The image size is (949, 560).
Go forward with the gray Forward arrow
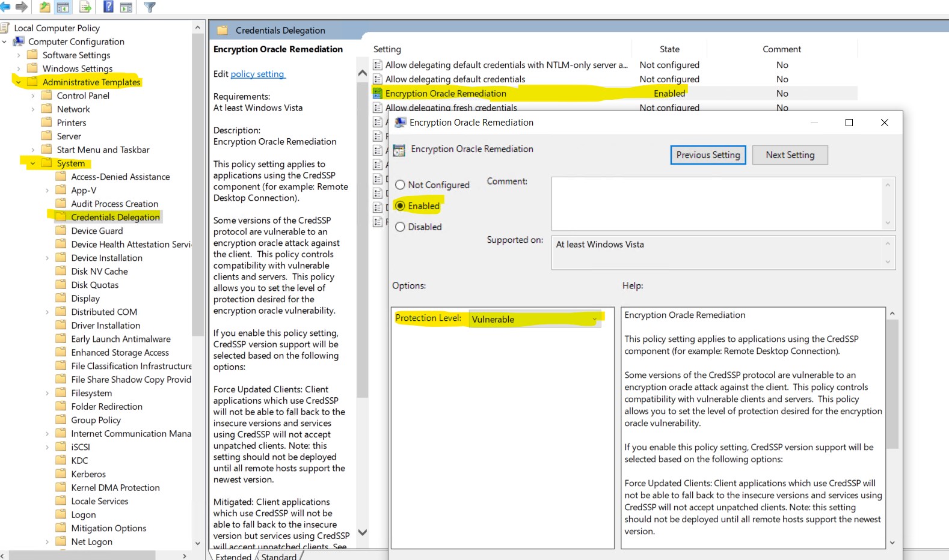point(22,7)
